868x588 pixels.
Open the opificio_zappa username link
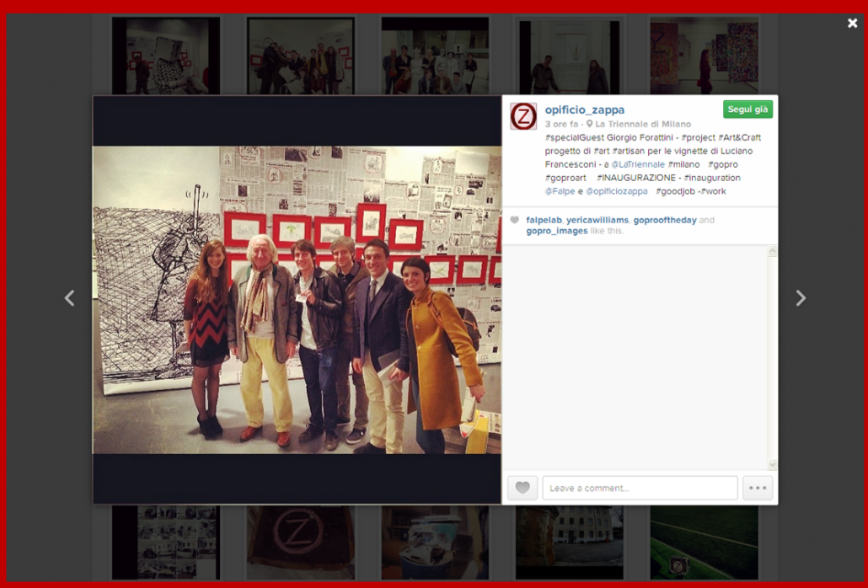tap(584, 110)
